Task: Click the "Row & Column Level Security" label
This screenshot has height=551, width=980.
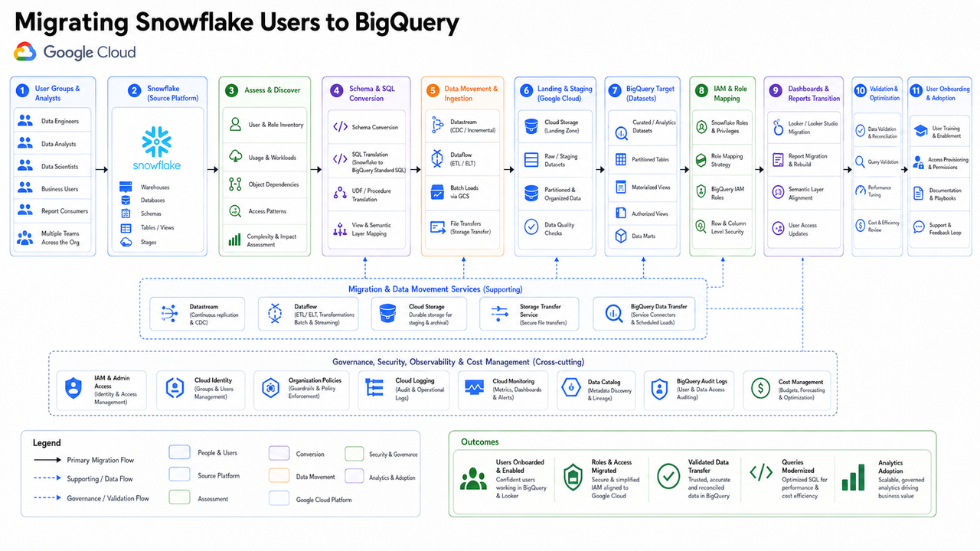Action: [x=728, y=227]
